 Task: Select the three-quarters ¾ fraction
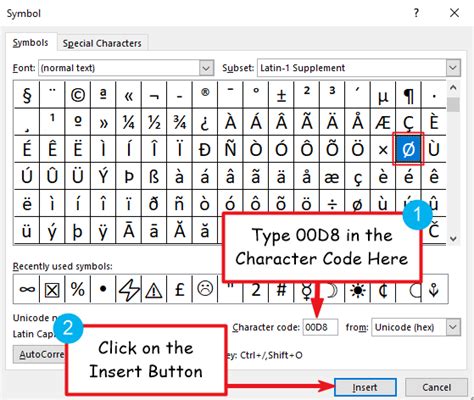tap(179, 122)
